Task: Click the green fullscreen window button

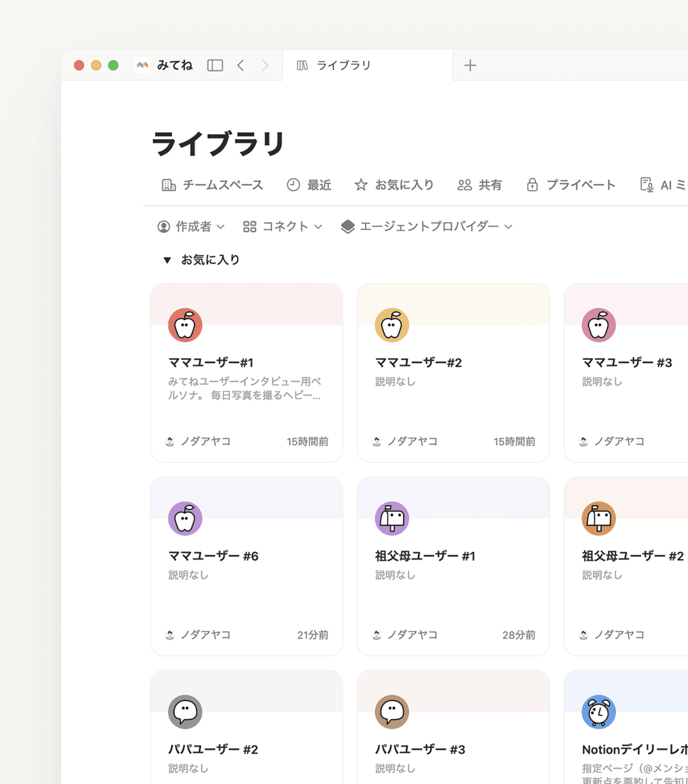Action: point(113,65)
